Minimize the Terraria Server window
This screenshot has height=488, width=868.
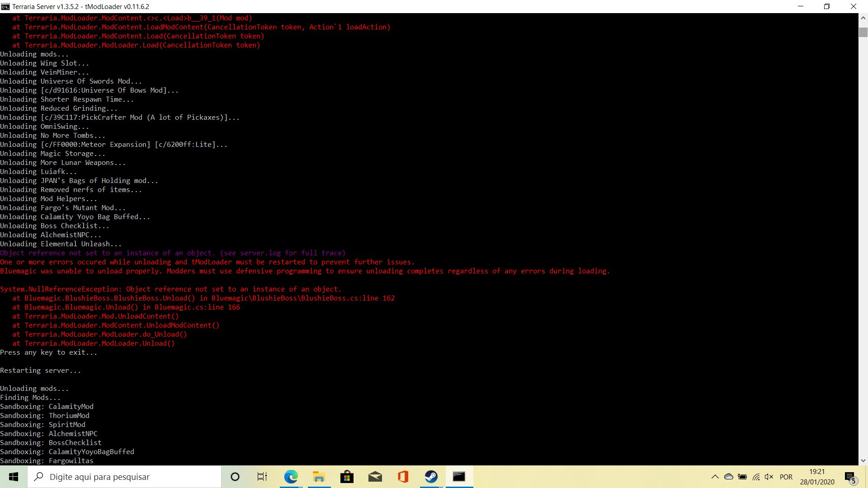[801, 6]
